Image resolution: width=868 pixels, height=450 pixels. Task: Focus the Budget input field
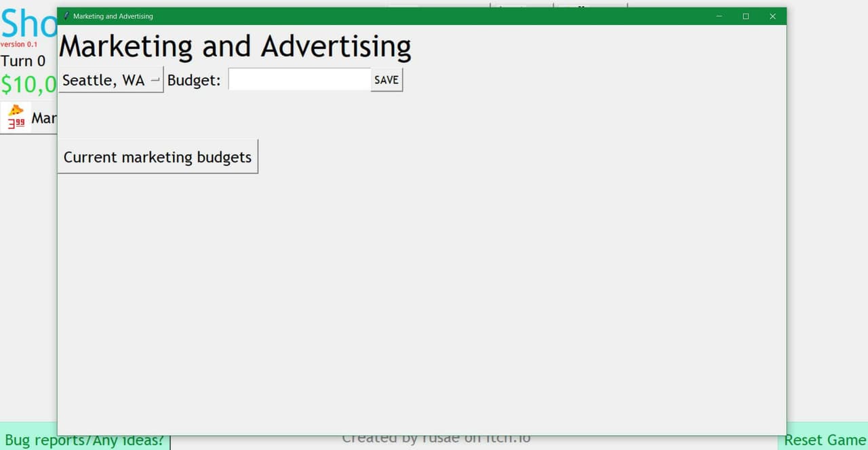point(299,79)
